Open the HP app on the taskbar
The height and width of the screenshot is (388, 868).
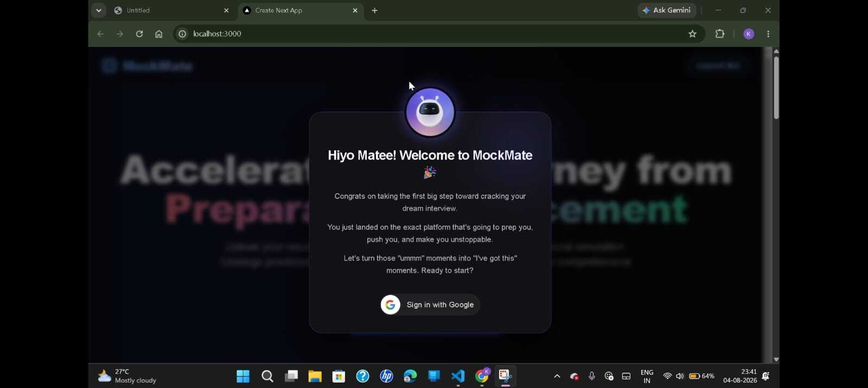coord(386,376)
